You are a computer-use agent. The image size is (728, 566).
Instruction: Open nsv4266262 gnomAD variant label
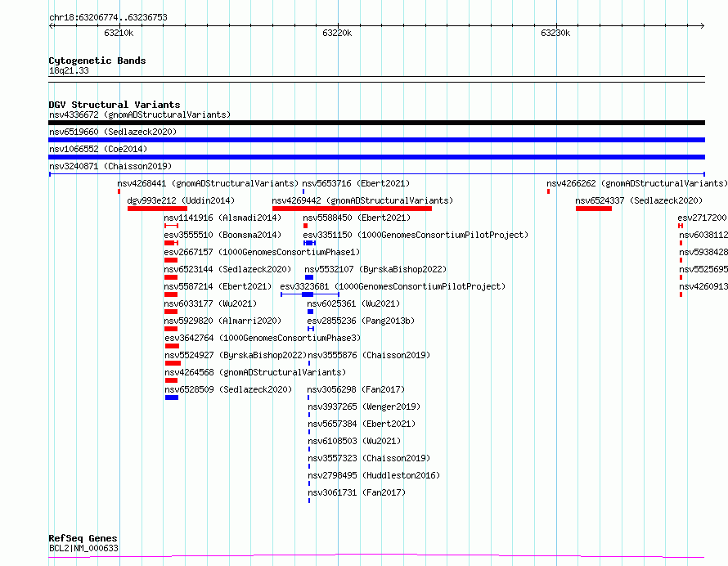click(x=637, y=183)
